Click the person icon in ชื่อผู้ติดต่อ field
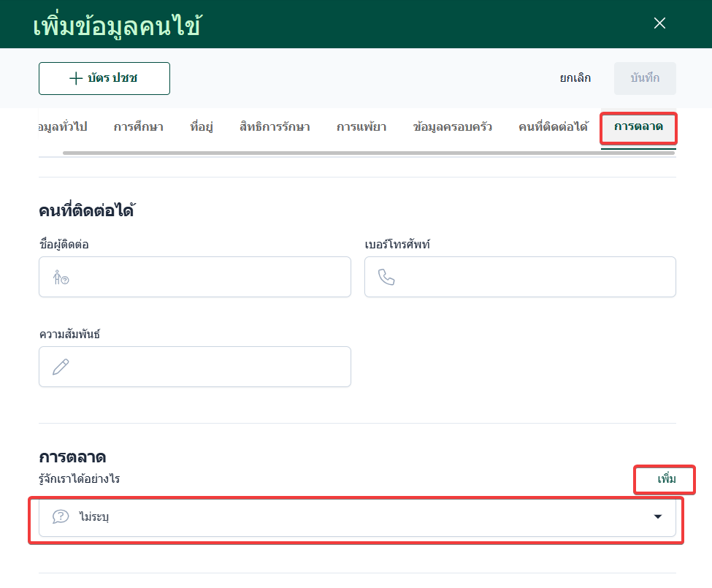This screenshot has width=712, height=588. coord(61,277)
